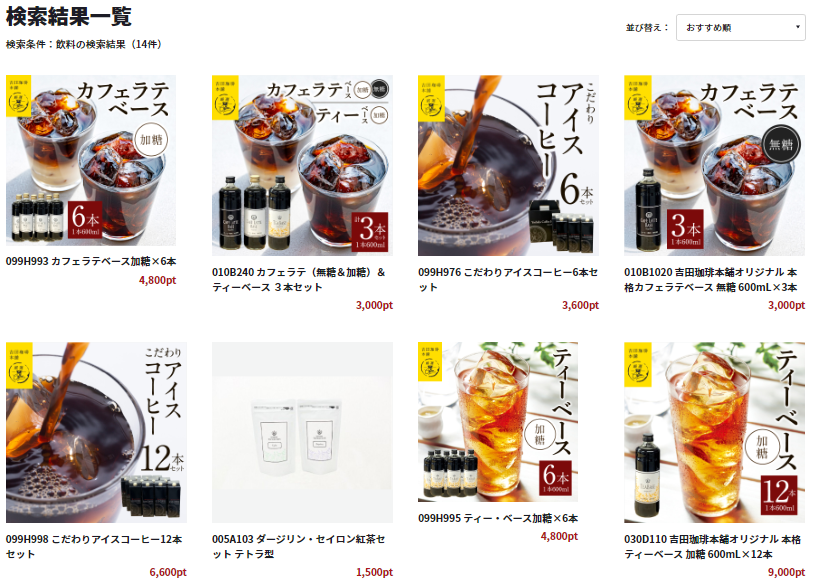Click the 099H993 カフェラテベース加糖×6本 product image
820x583 pixels.
pos(91,160)
